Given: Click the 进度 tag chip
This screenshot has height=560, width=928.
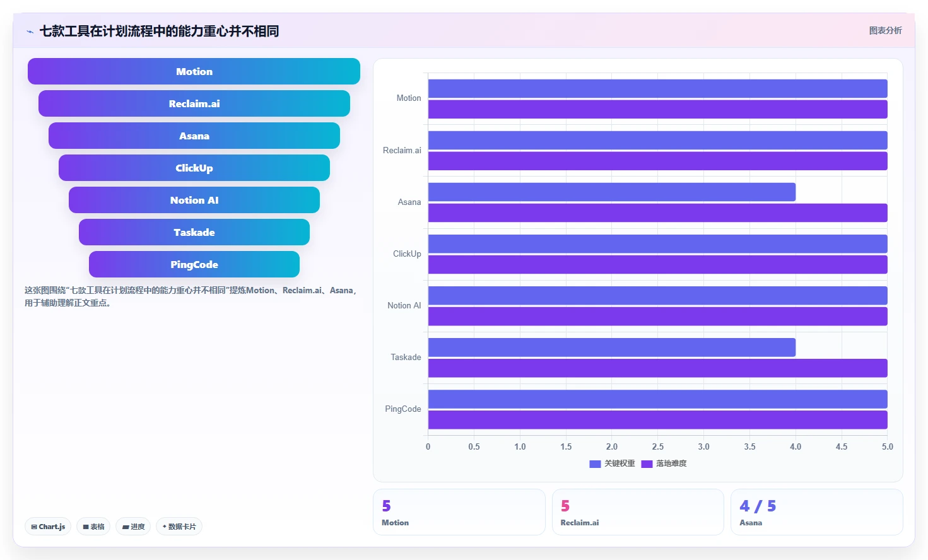Looking at the screenshot, I should 133,527.
